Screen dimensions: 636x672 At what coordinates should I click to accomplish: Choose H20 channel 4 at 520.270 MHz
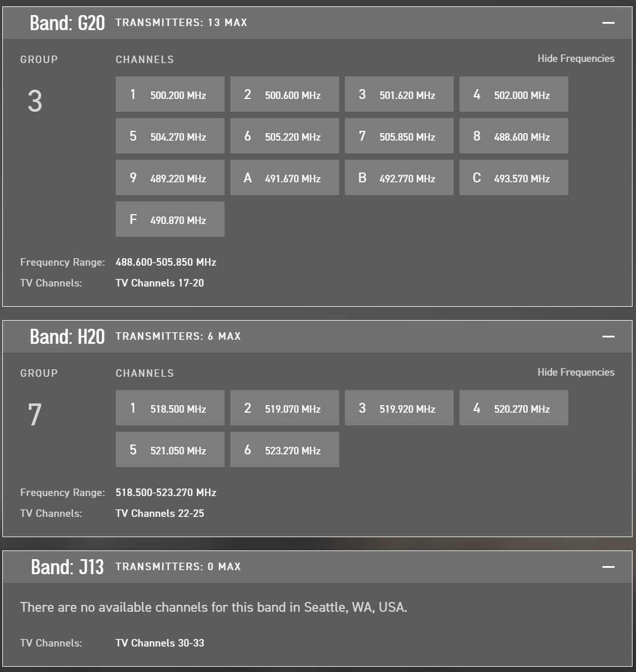[513, 408]
